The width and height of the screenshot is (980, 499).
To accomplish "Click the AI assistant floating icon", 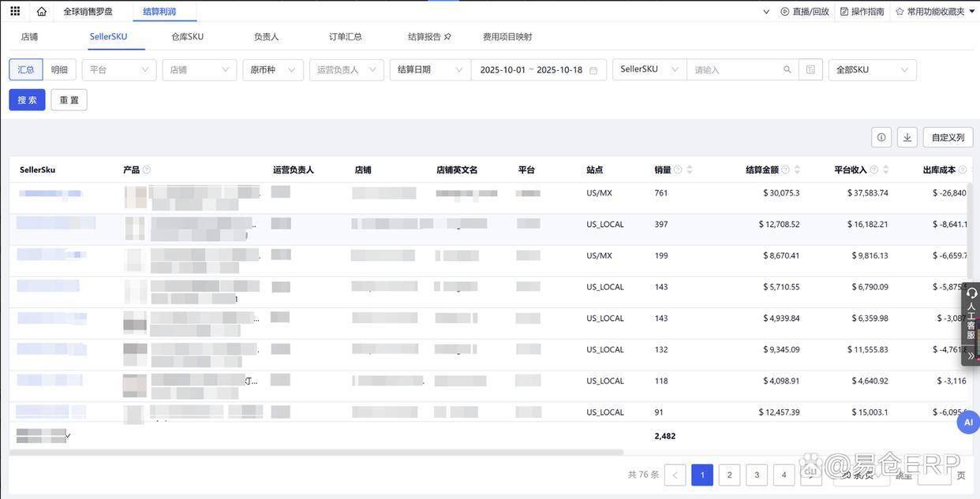I will (x=968, y=423).
